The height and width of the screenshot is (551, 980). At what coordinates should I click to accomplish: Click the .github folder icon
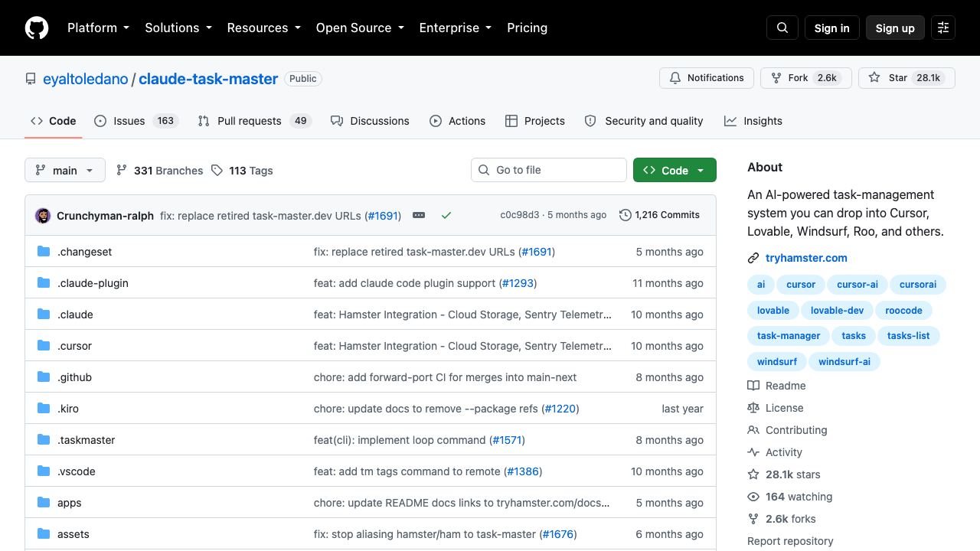click(x=44, y=377)
